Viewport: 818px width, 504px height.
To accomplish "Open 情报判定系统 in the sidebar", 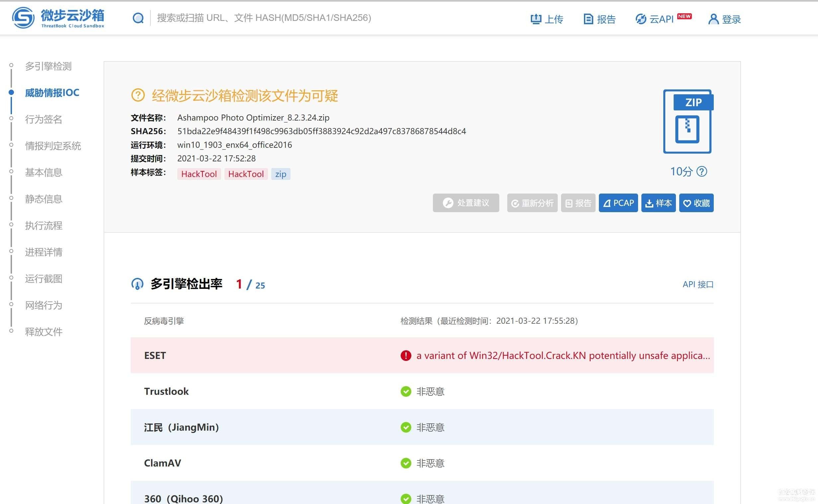I will 53,146.
